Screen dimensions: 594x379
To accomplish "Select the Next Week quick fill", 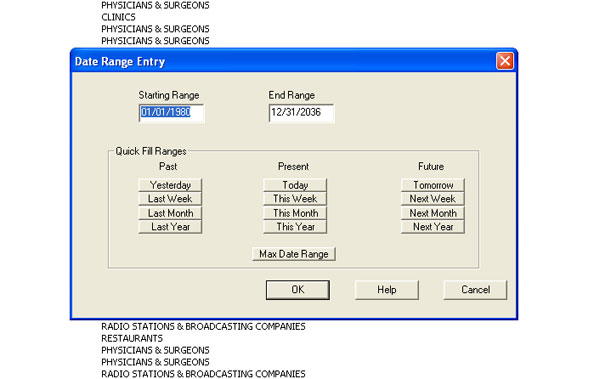I will 433,199.
